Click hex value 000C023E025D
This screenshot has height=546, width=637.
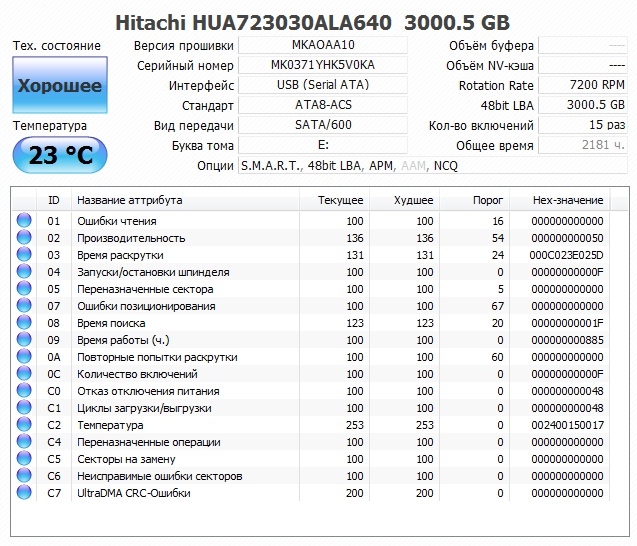(566, 255)
